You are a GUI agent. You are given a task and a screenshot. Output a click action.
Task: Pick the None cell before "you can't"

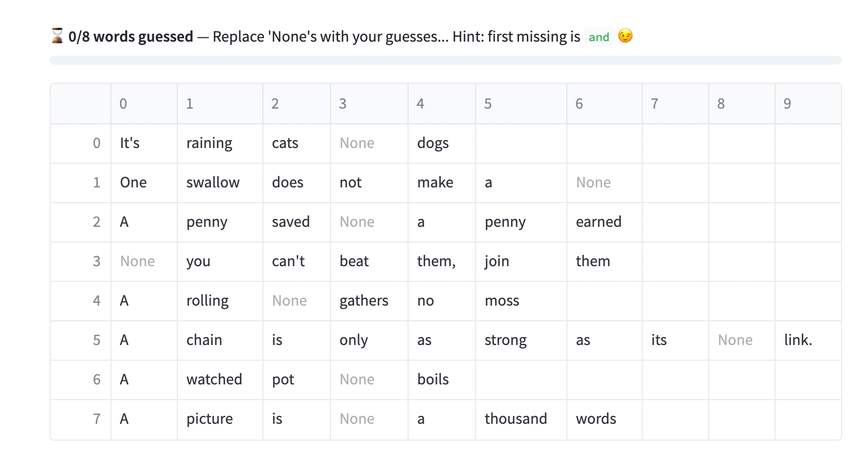click(x=137, y=262)
